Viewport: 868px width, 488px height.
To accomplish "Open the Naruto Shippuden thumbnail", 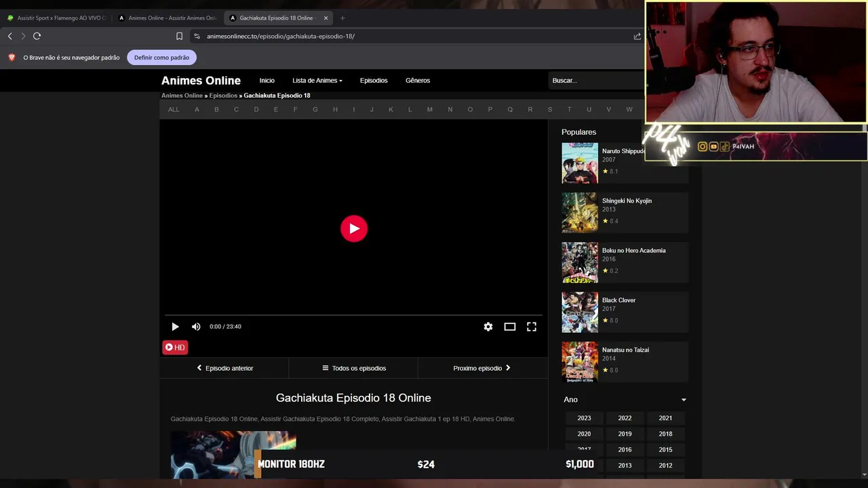I will tap(580, 163).
